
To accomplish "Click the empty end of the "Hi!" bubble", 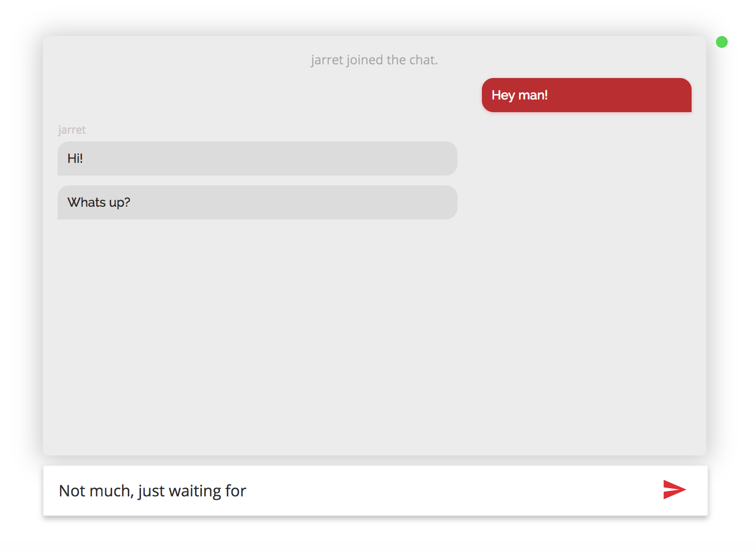I will pos(273,158).
